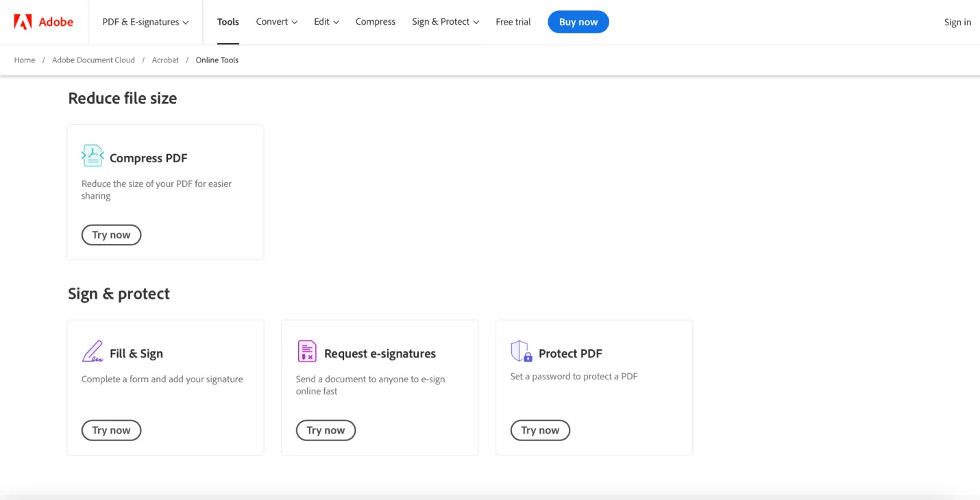The height and width of the screenshot is (500, 980).
Task: Open the Free trial link
Action: coord(513,22)
